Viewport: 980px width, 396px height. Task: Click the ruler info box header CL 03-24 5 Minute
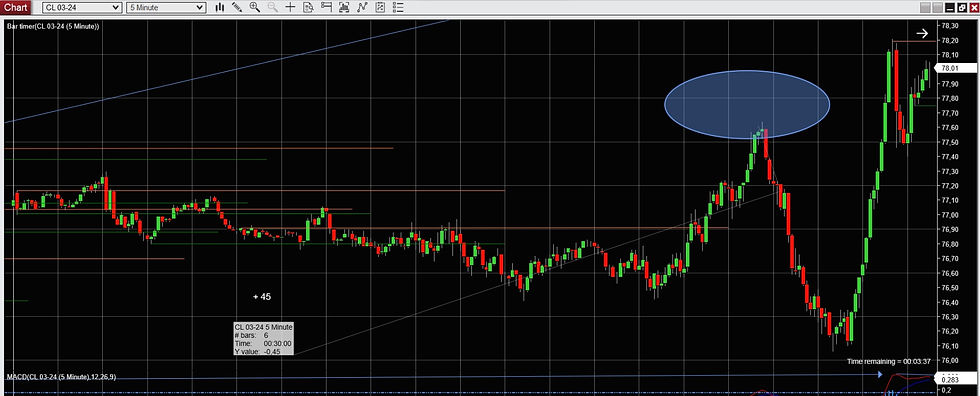(x=263, y=327)
